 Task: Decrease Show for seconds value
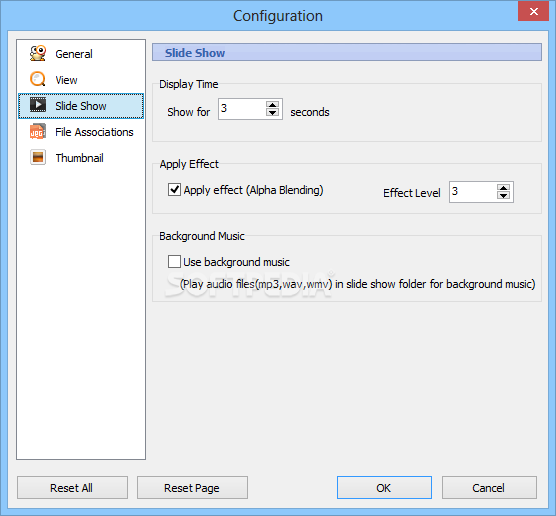point(272,113)
